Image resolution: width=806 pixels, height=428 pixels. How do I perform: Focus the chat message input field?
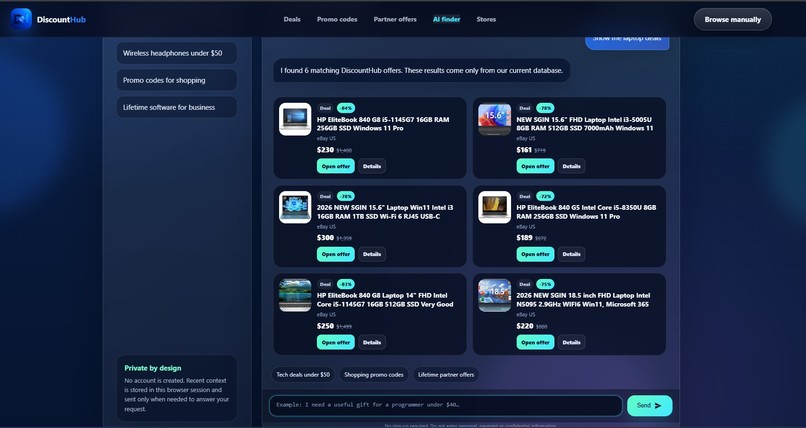click(x=446, y=405)
